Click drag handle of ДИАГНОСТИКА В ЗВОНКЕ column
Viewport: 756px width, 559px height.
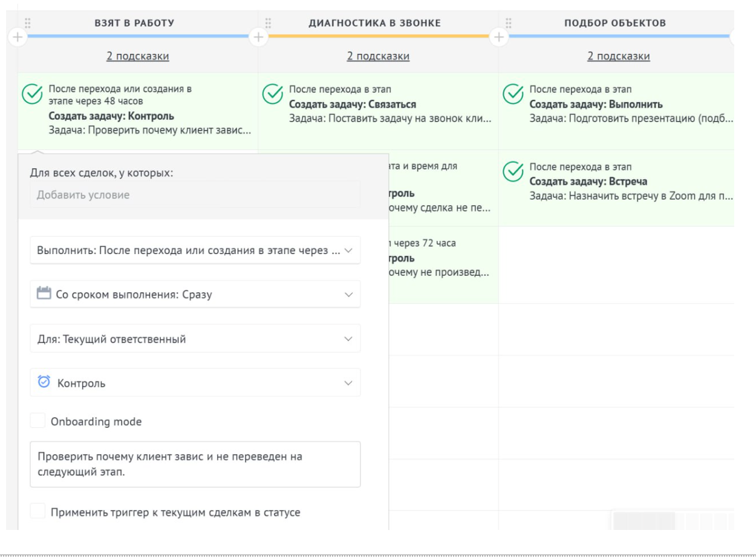point(268,23)
